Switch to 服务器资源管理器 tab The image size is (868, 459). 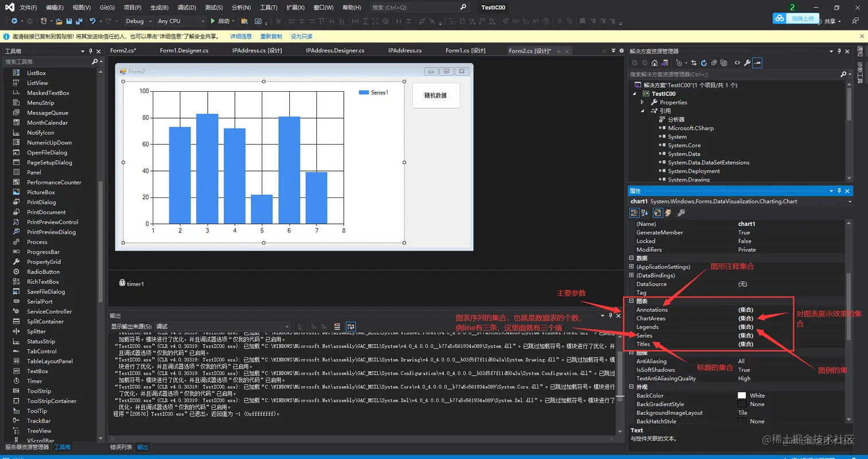point(26,447)
